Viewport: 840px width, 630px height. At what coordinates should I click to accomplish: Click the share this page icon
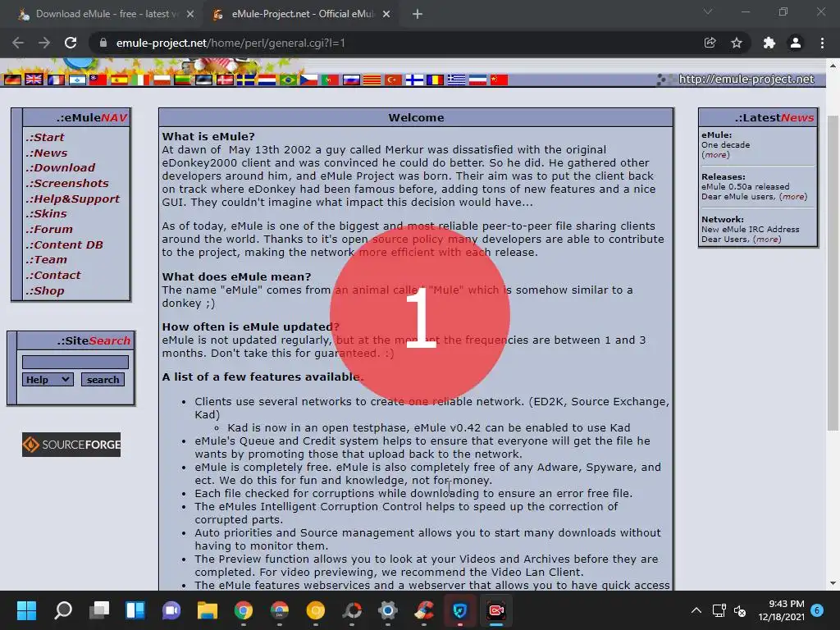point(710,43)
